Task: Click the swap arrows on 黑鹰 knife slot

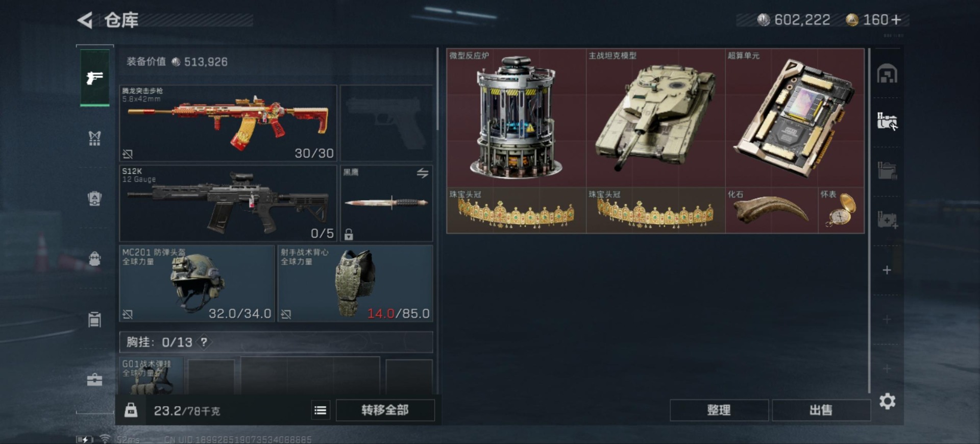Action: click(423, 174)
